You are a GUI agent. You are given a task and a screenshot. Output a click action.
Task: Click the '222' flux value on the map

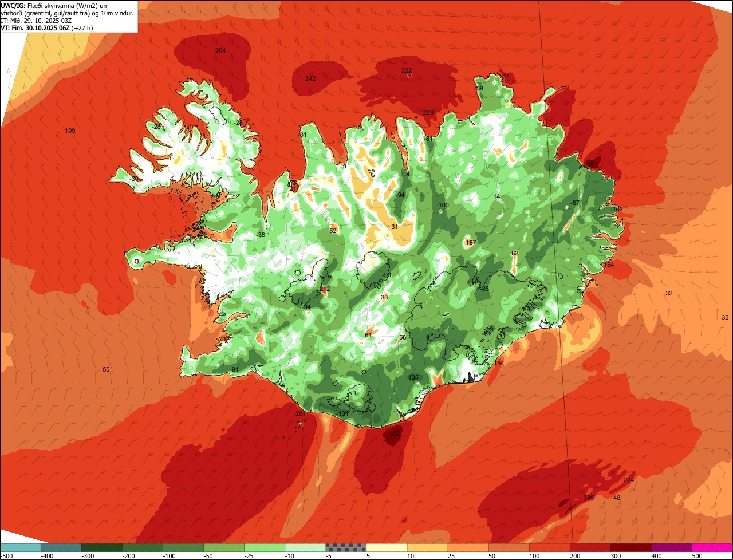tap(407, 70)
